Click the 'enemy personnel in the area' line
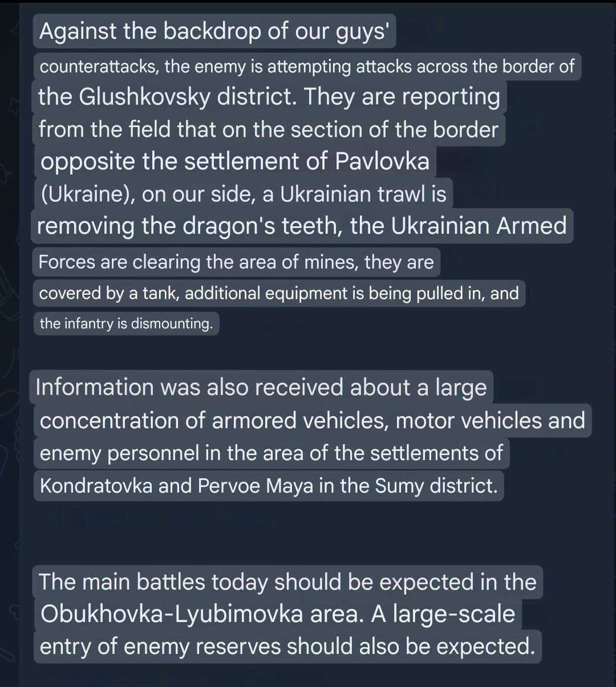The width and height of the screenshot is (616, 687). pos(271,454)
